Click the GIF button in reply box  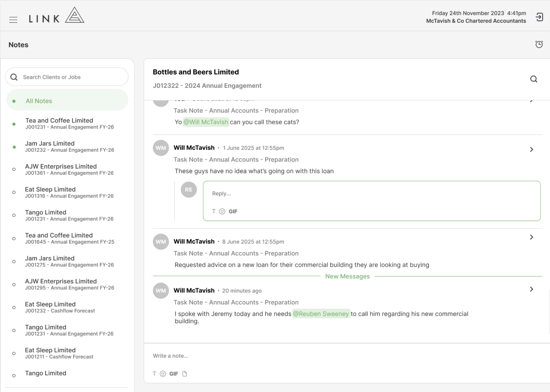pyautogui.click(x=233, y=211)
